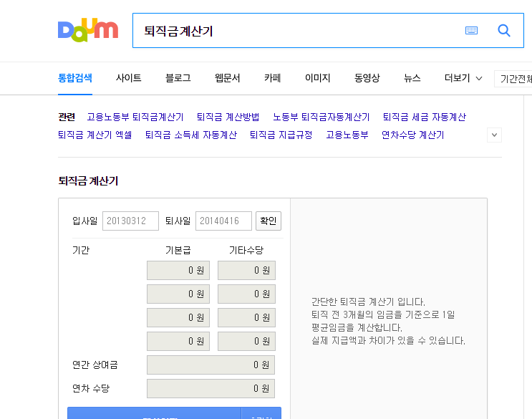This screenshot has width=532, height=419.
Task: Select the 연차 수당 amount field
Action: tap(211, 389)
